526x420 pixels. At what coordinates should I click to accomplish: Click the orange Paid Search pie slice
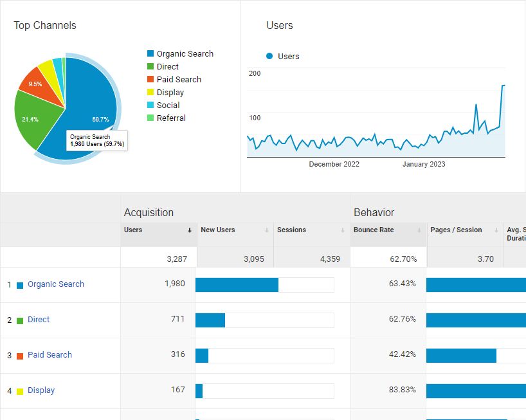(35, 82)
